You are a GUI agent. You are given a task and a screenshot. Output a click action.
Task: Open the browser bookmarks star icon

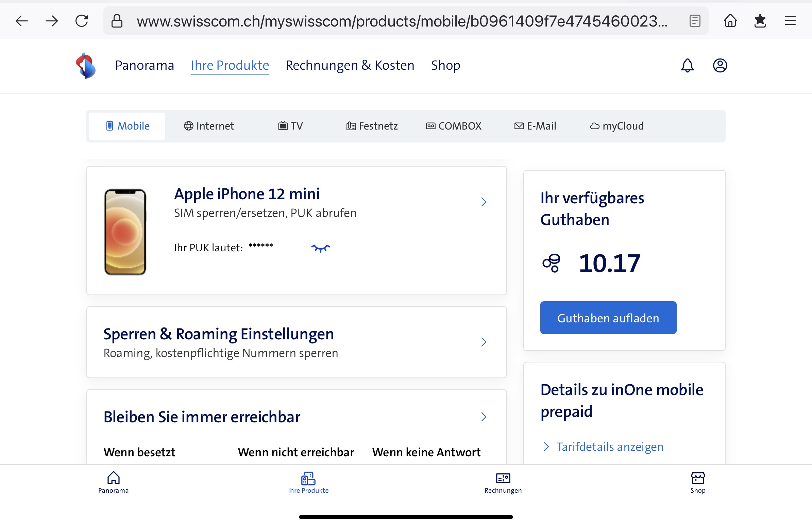(760, 21)
